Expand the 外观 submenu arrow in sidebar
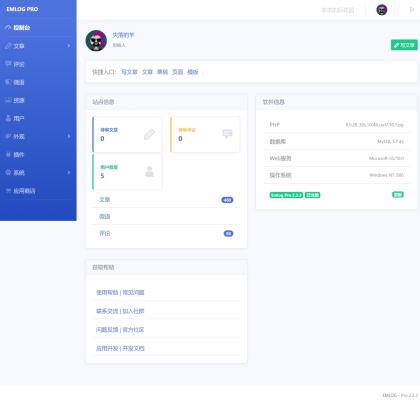This screenshot has height=404, width=420. point(69,136)
